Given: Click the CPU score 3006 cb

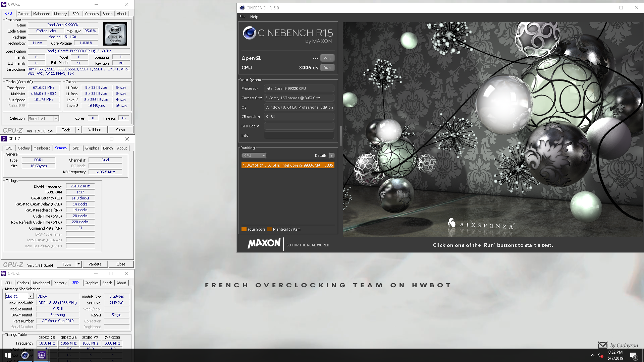Looking at the screenshot, I should [309, 68].
